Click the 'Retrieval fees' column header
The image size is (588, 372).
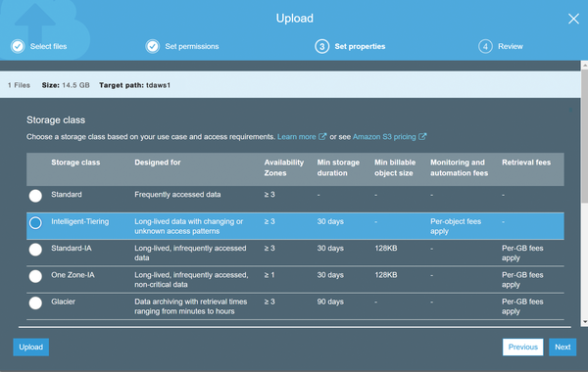click(x=526, y=163)
